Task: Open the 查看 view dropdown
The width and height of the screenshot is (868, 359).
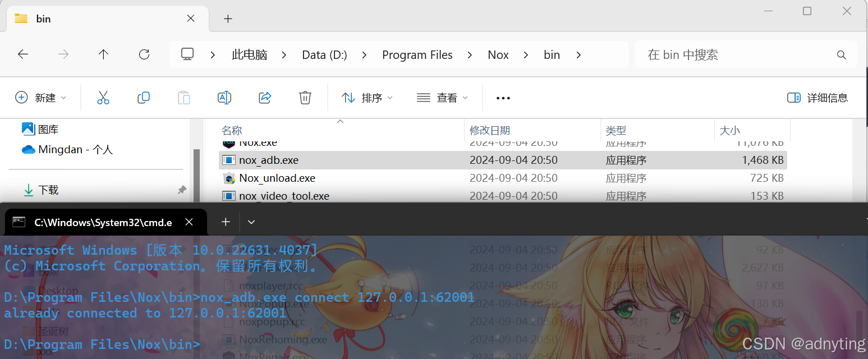Action: [443, 98]
